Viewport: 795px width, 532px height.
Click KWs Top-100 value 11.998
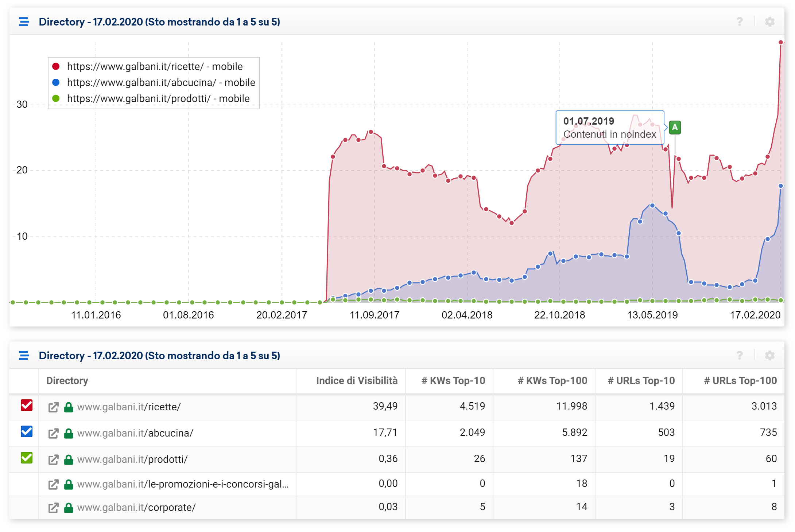(571, 406)
